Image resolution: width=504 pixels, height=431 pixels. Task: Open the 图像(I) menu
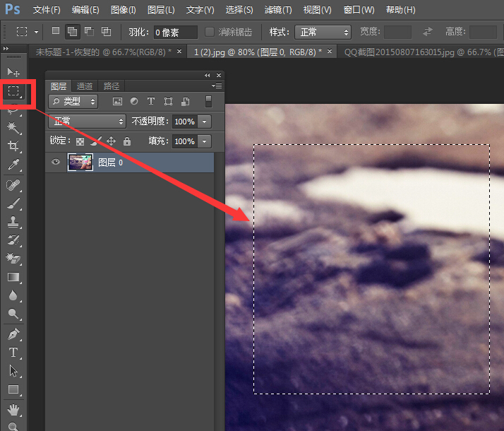click(x=123, y=10)
